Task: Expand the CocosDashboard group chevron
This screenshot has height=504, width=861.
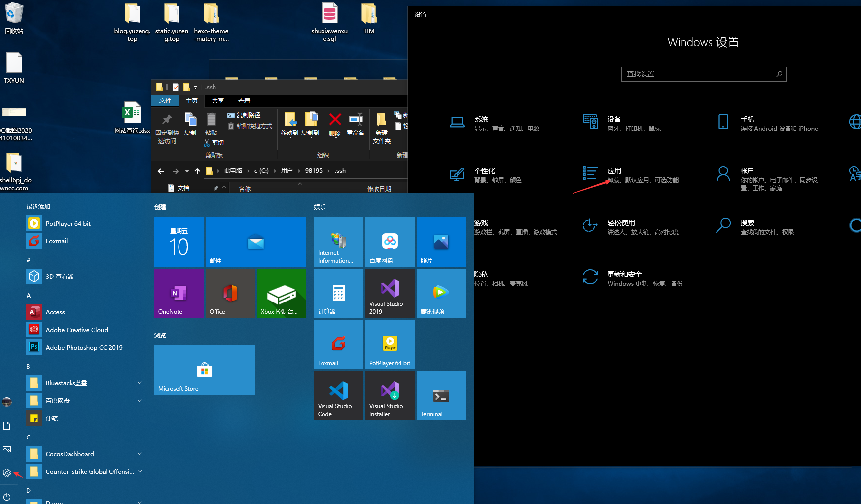Action: 140,453
